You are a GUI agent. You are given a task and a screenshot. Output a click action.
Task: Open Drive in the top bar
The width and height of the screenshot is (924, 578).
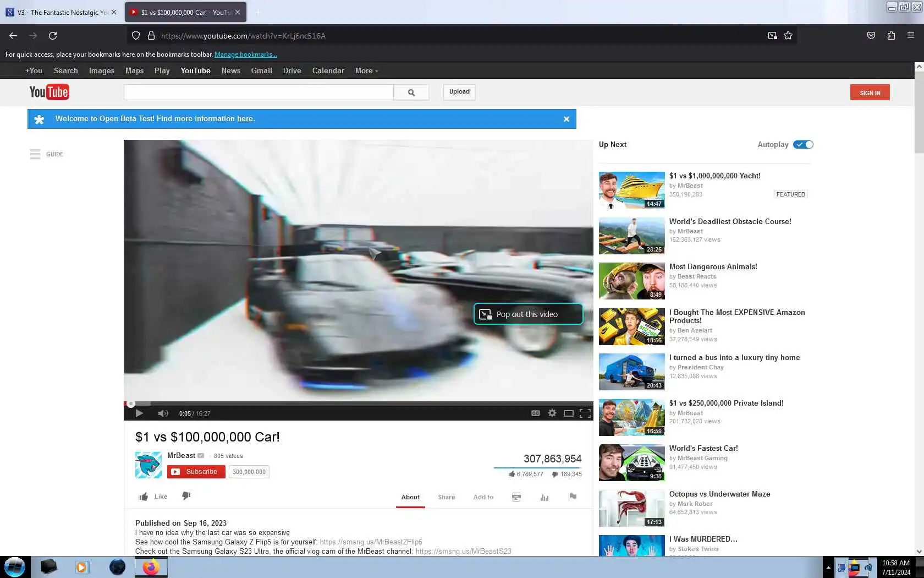point(292,70)
